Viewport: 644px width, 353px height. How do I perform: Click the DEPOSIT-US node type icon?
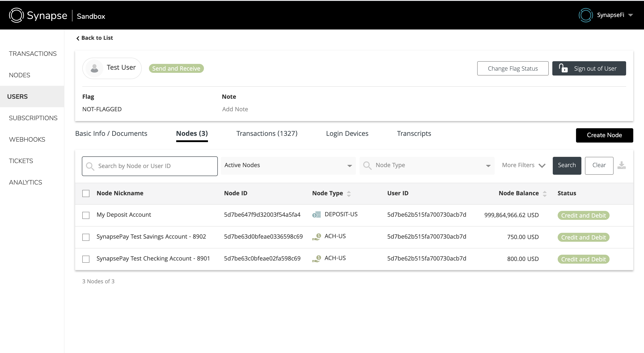[x=316, y=214]
